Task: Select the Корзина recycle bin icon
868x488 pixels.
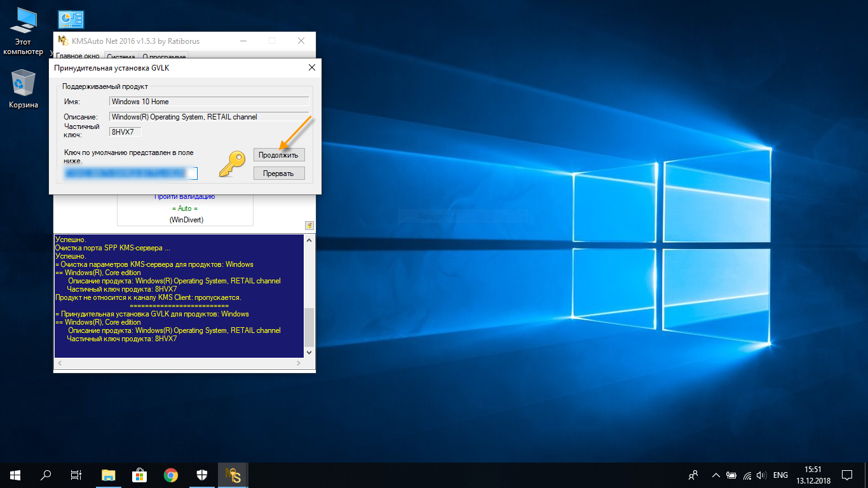Action: [23, 89]
